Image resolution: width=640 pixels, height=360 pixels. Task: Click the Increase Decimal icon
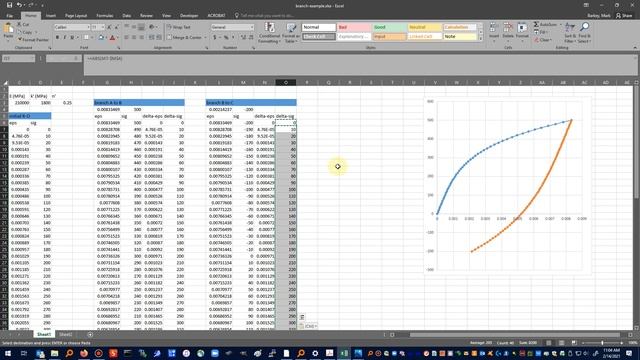click(x=243, y=38)
